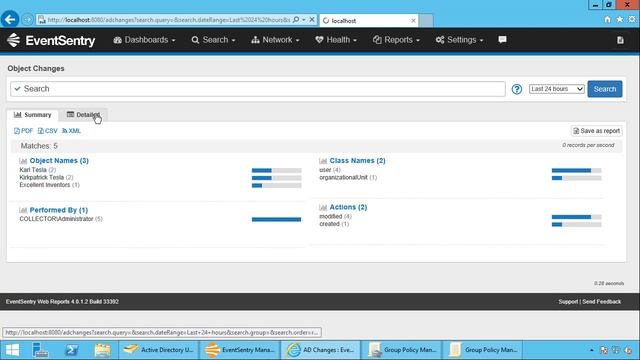
Task: Open the Class Names (2) heading link
Action: 358,161
